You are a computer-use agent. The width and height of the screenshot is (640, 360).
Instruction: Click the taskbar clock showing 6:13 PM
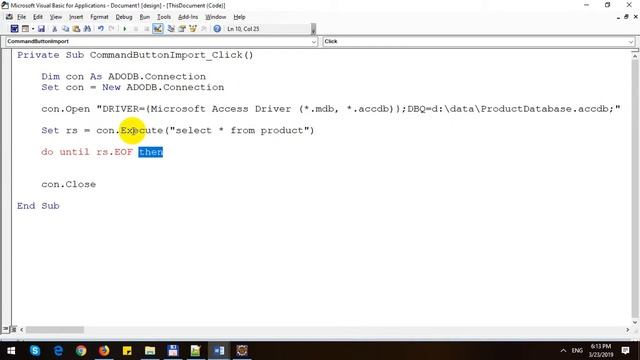coord(601,351)
